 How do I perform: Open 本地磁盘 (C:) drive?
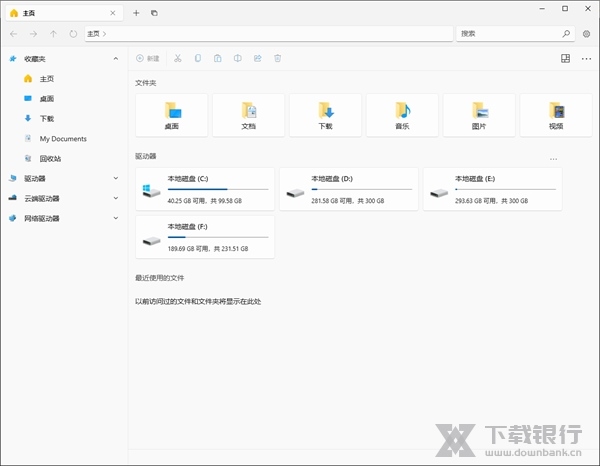point(205,189)
